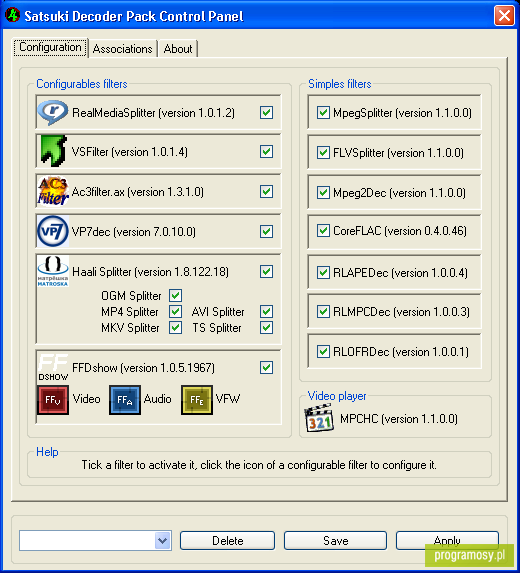Toggle the RLMPCDec checkbox
The height and width of the screenshot is (573, 520).
coord(323,311)
